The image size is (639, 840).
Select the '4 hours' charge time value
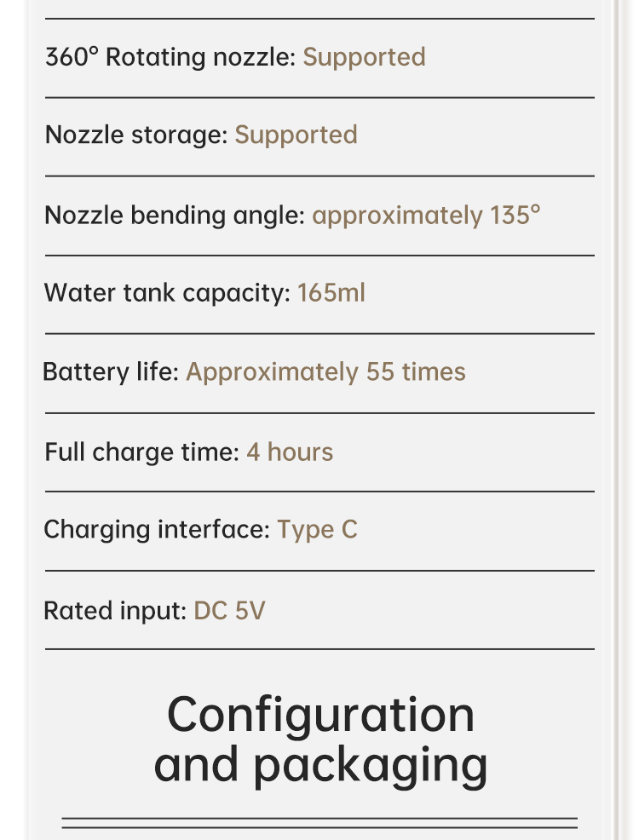[290, 452]
